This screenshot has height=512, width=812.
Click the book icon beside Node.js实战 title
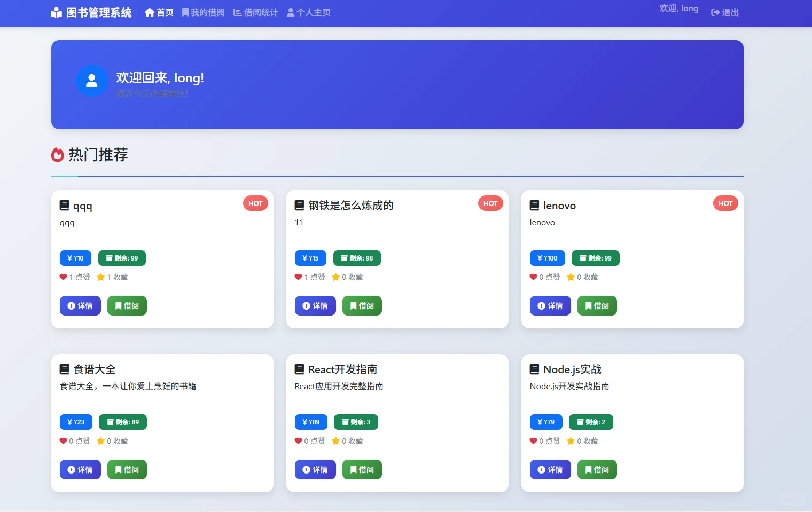(534, 368)
